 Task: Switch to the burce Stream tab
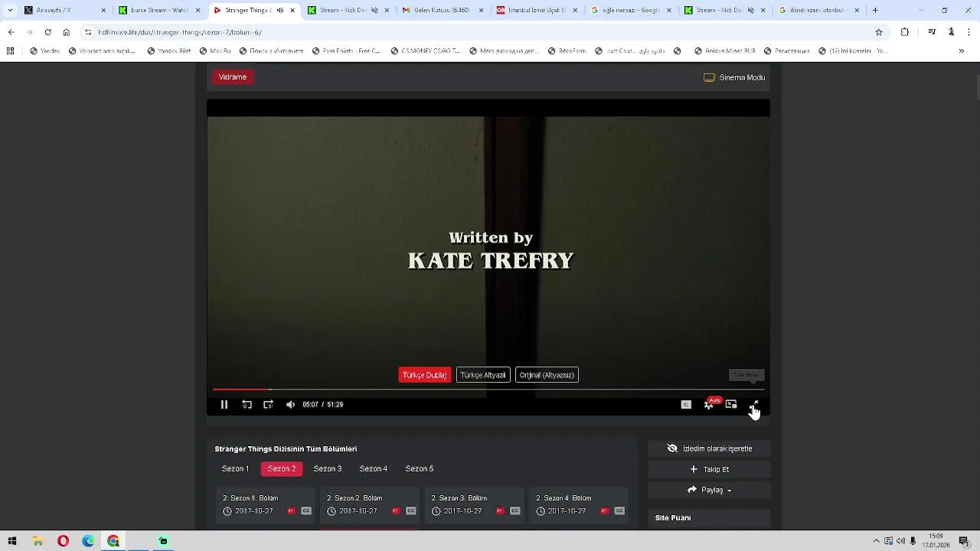pyautogui.click(x=159, y=10)
